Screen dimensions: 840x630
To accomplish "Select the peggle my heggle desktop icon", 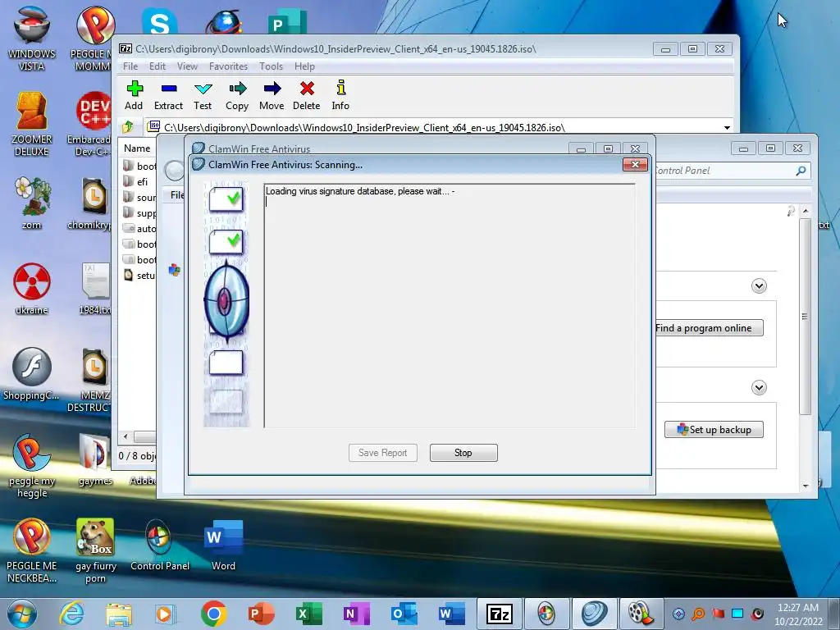I will (32, 466).
